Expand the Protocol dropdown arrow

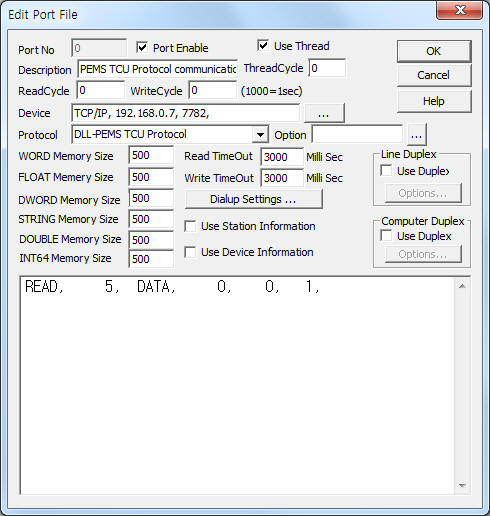[x=260, y=135]
